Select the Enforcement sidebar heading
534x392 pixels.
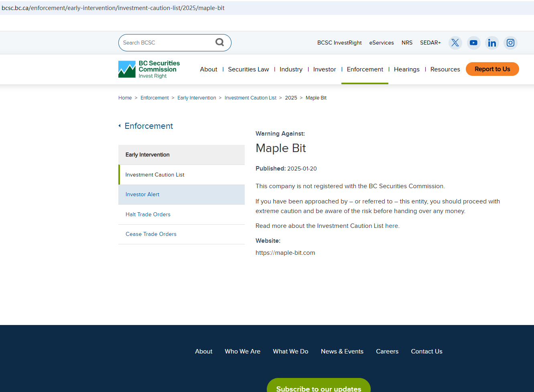tap(148, 126)
